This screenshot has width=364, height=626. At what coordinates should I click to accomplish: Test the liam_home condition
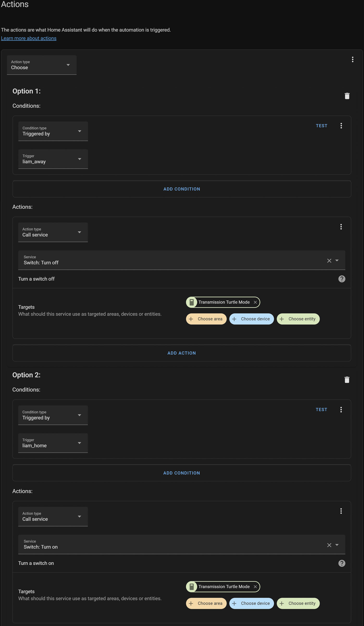tap(321, 410)
